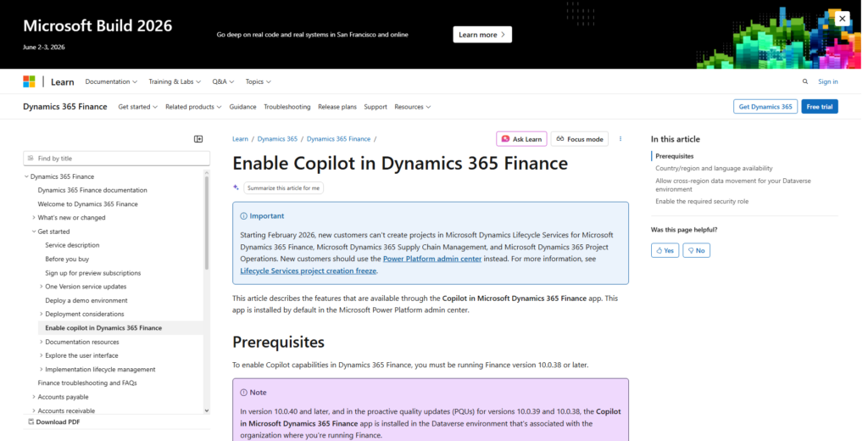
Task: Open Lifecycle Services project creation freeze link
Action: 309,271
